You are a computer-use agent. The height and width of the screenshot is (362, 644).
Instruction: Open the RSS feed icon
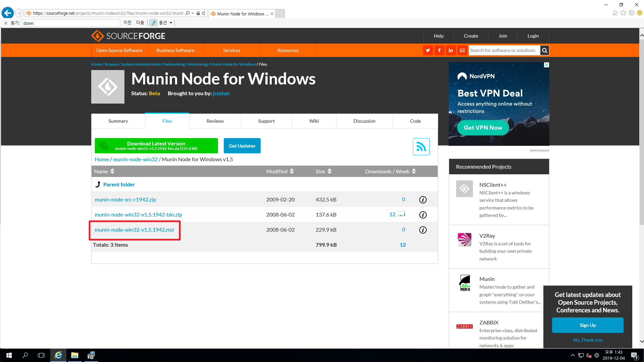421,146
